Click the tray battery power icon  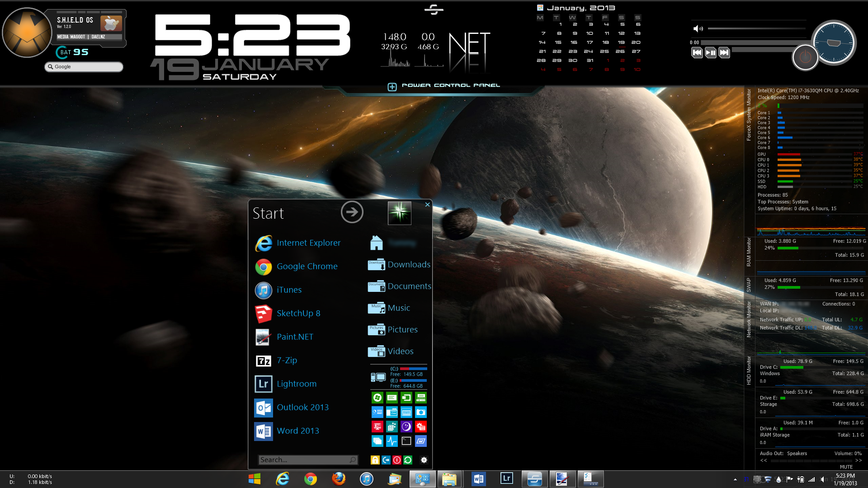click(800, 479)
